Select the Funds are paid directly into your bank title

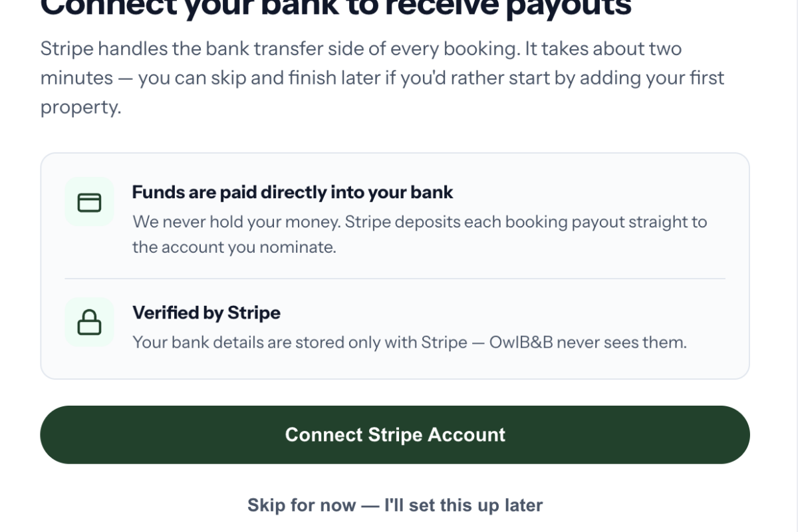point(293,193)
